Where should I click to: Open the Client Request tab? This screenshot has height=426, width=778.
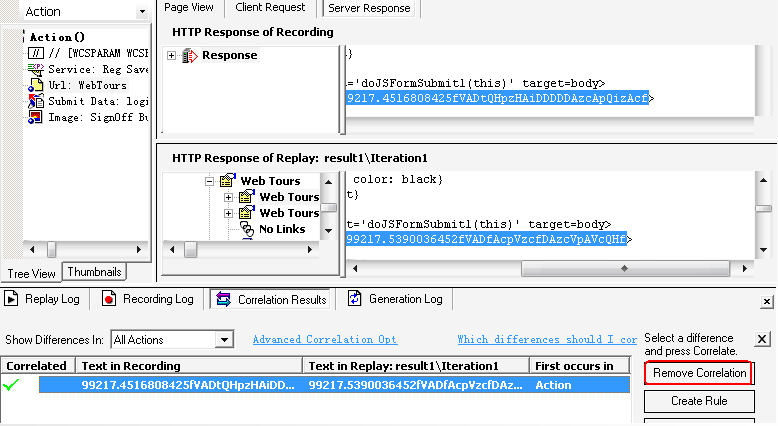click(x=269, y=8)
